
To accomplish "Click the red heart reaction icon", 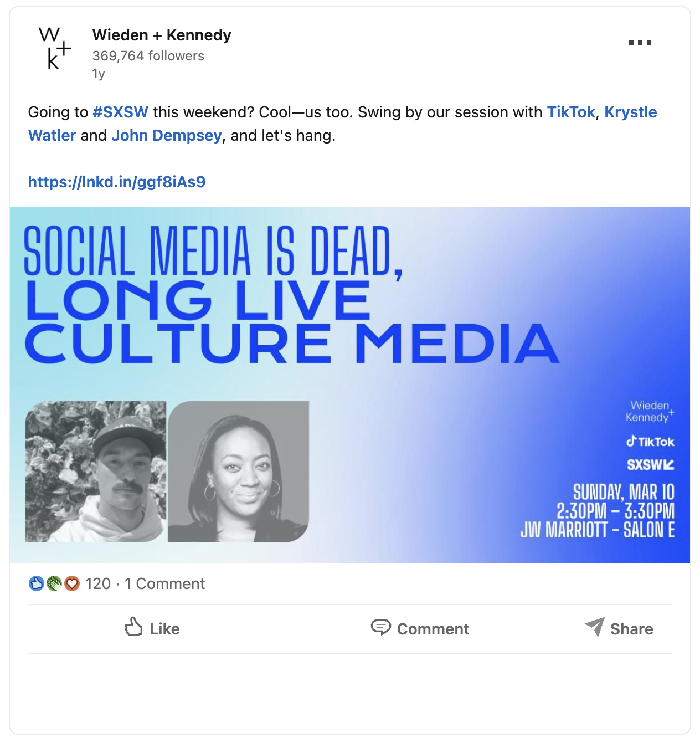I will tap(72, 583).
